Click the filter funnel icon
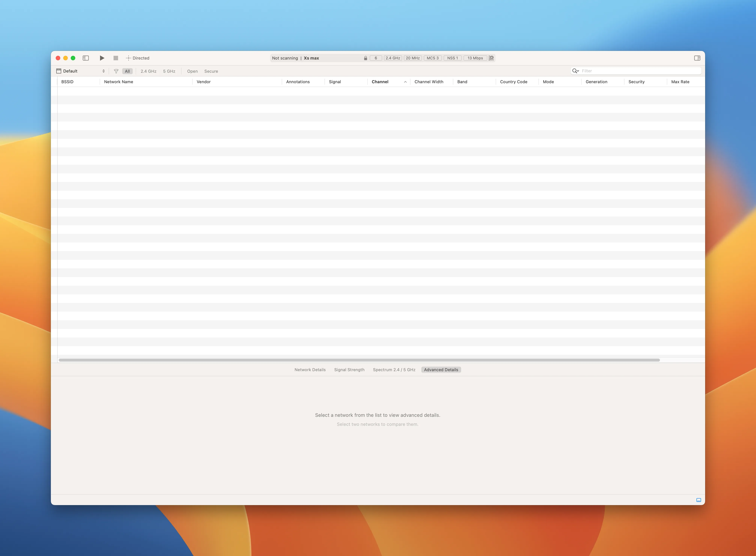The height and width of the screenshot is (556, 756). pyautogui.click(x=116, y=71)
